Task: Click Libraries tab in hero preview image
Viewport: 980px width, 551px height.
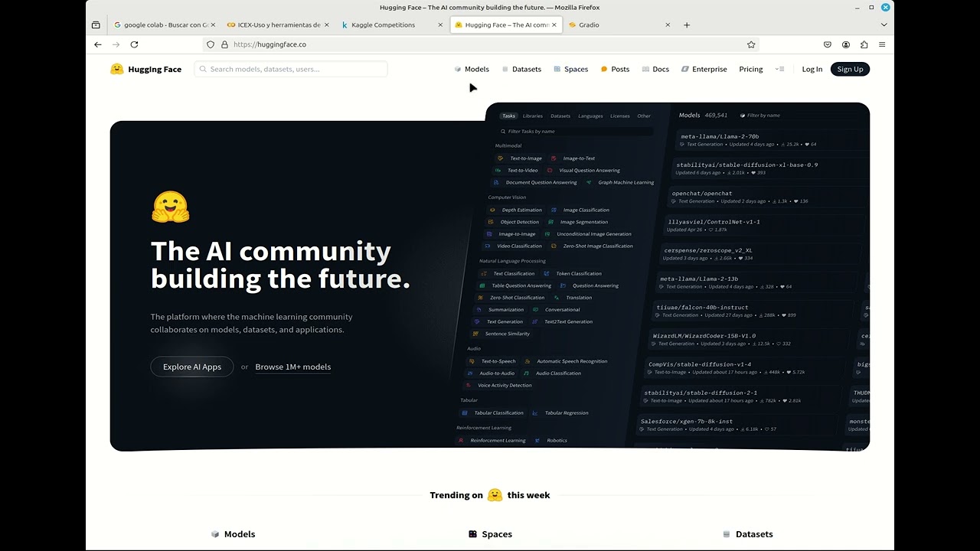Action: [x=533, y=116]
